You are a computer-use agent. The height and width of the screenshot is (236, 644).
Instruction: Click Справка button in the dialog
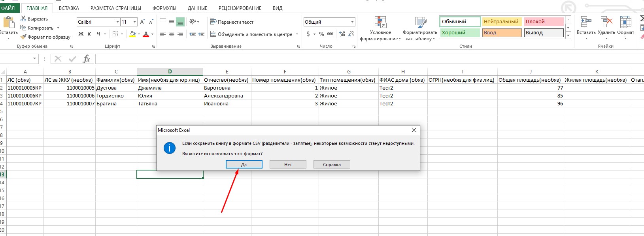click(332, 165)
